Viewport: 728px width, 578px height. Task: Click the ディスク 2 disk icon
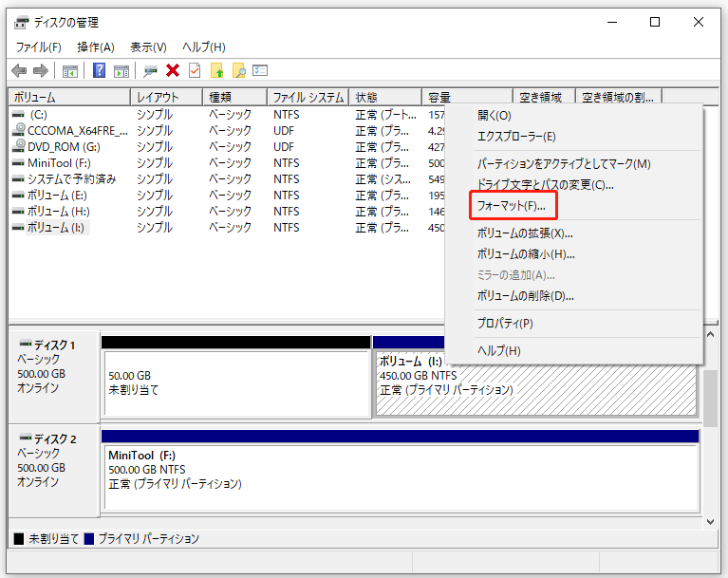pyautogui.click(x=25, y=438)
